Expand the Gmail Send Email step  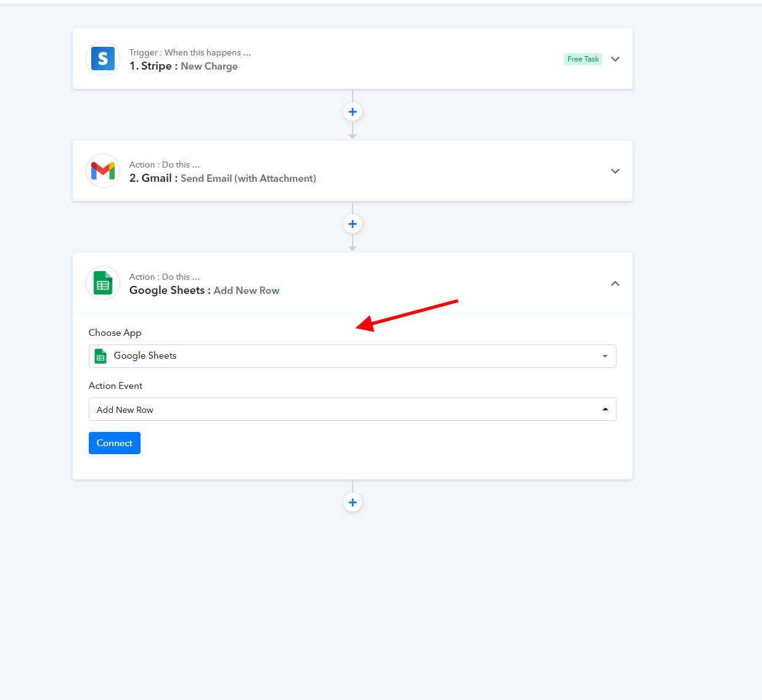(x=615, y=171)
